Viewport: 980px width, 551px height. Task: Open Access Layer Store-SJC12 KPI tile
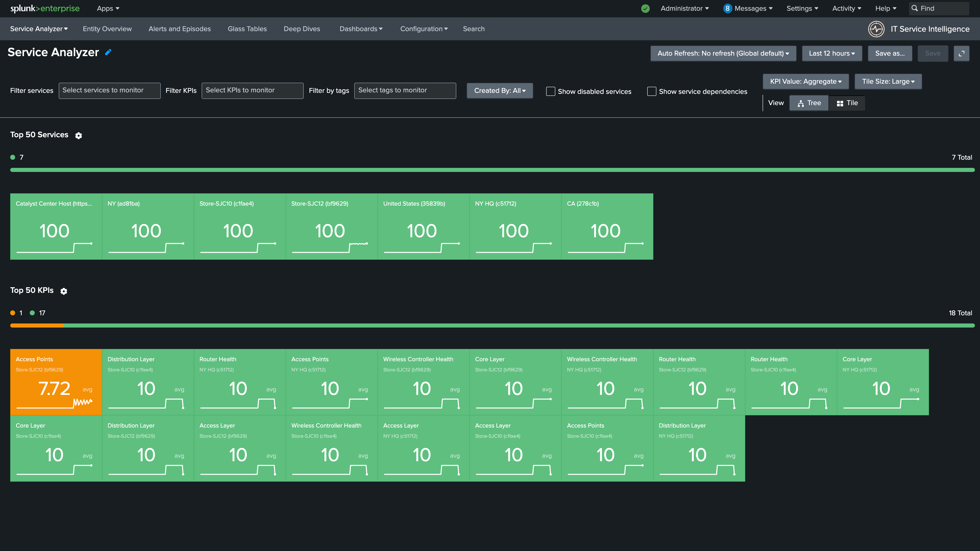pyautogui.click(x=240, y=448)
